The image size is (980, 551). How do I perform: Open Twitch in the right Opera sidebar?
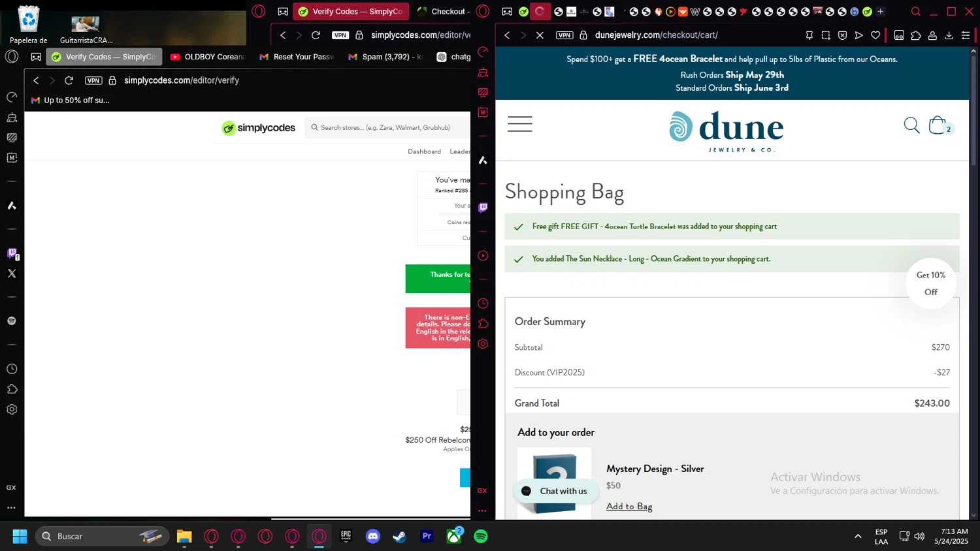click(483, 208)
